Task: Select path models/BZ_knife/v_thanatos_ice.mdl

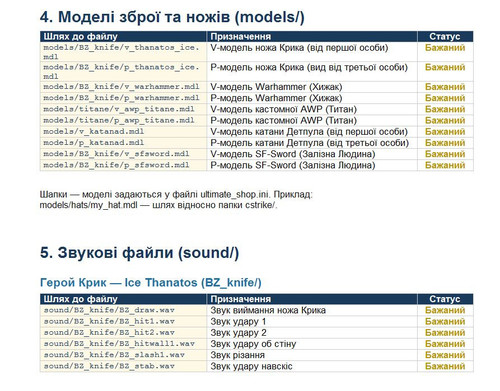Action: pos(121,52)
